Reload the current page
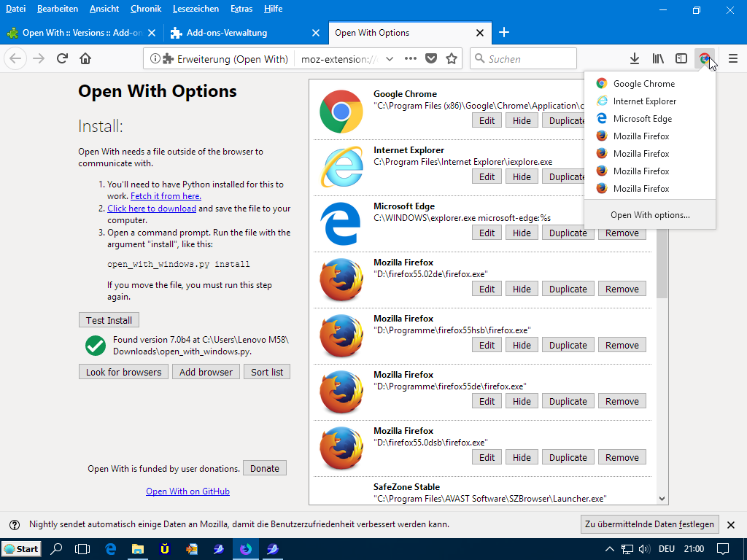This screenshot has width=747, height=560. (63, 59)
